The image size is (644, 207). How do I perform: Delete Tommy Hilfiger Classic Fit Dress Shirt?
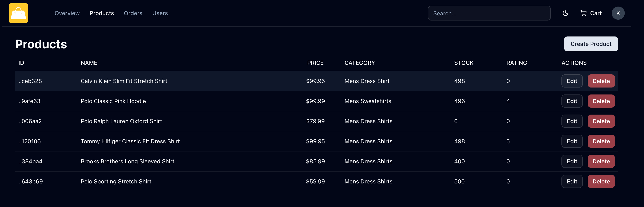pyautogui.click(x=601, y=141)
